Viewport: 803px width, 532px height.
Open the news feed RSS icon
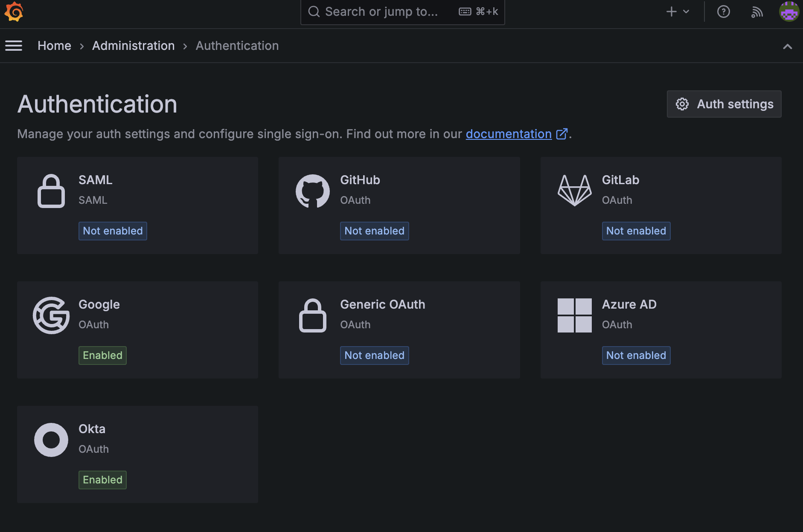pyautogui.click(x=757, y=12)
